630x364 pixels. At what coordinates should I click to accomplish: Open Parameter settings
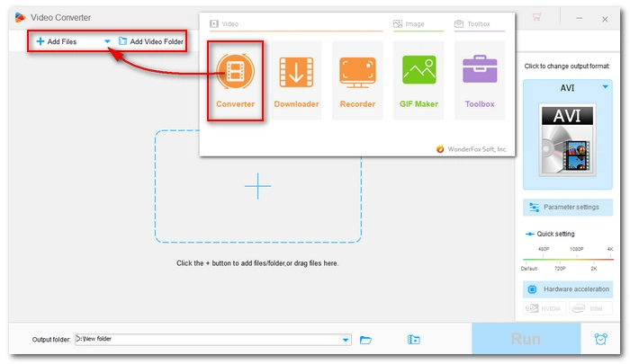(568, 207)
